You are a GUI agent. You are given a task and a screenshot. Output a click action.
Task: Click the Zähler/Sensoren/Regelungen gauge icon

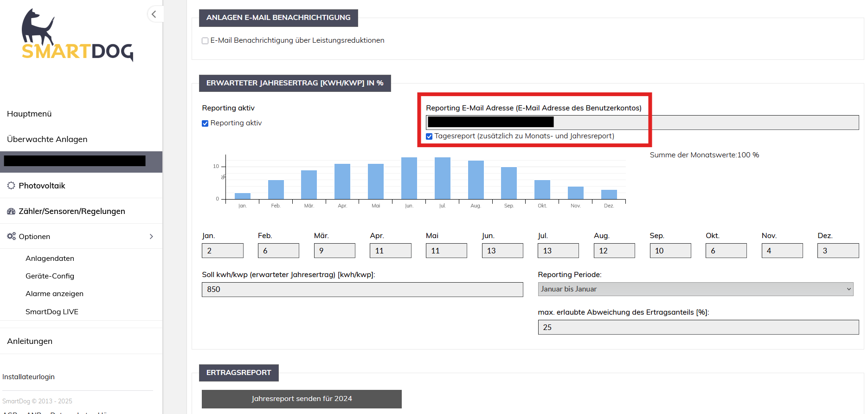11,211
